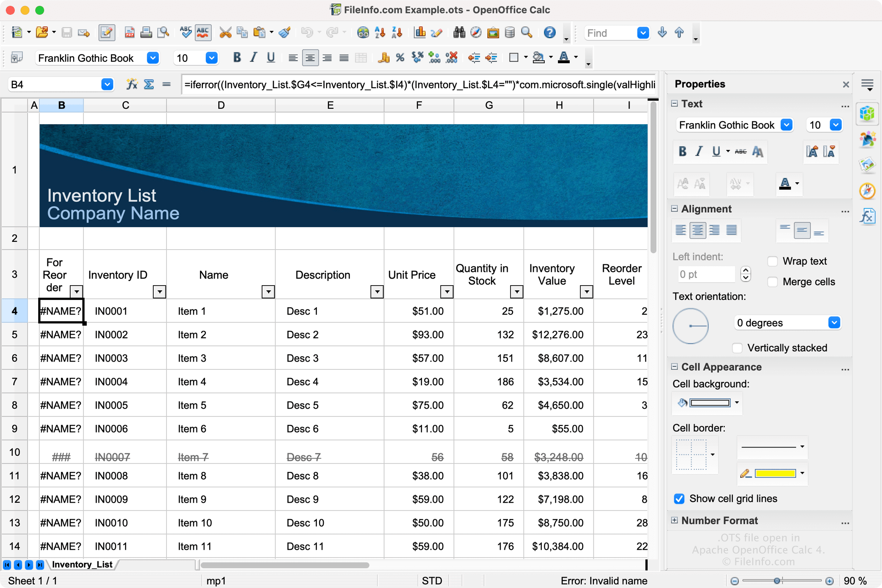882x588 pixels.
Task: Click the Function Wizard icon
Action: click(x=132, y=84)
